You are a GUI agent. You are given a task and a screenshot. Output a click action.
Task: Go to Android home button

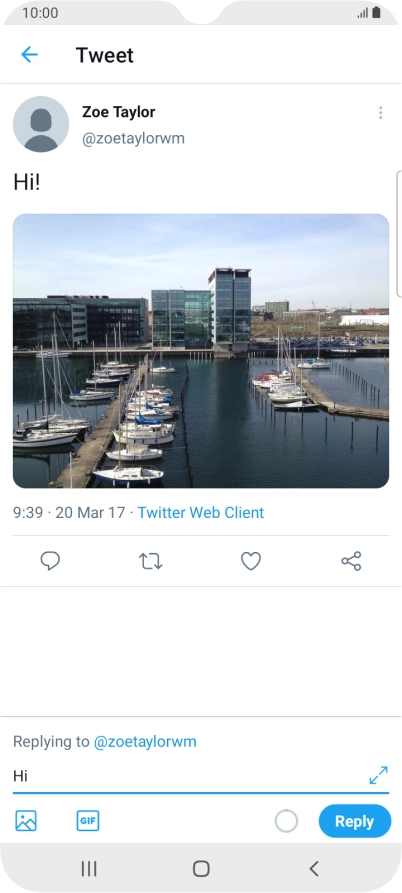pyautogui.click(x=201, y=869)
